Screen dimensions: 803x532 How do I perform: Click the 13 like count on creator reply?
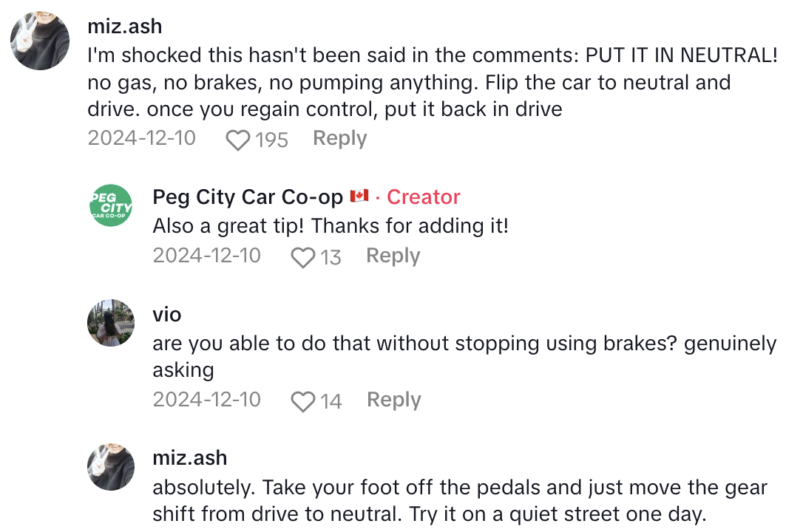click(331, 257)
